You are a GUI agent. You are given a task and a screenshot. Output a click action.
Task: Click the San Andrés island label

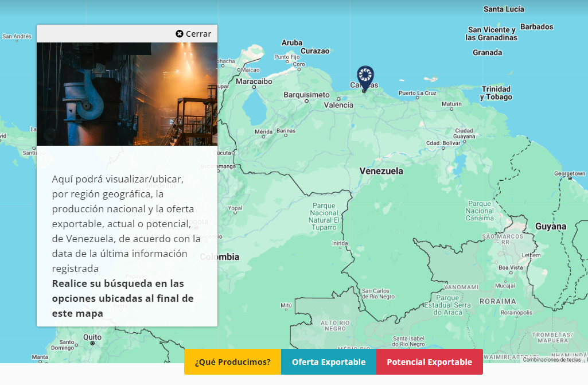click(17, 36)
